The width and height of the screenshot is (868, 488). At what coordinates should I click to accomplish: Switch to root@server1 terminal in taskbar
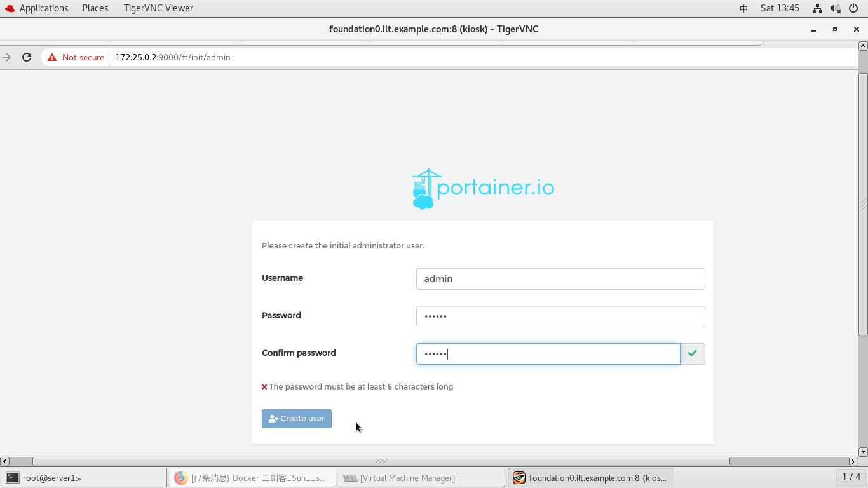coord(84,478)
